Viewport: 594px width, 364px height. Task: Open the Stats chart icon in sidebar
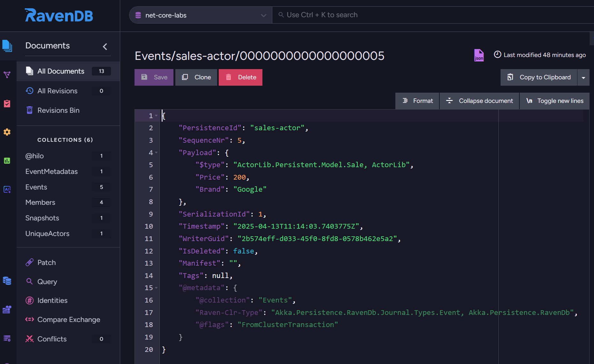click(x=7, y=161)
